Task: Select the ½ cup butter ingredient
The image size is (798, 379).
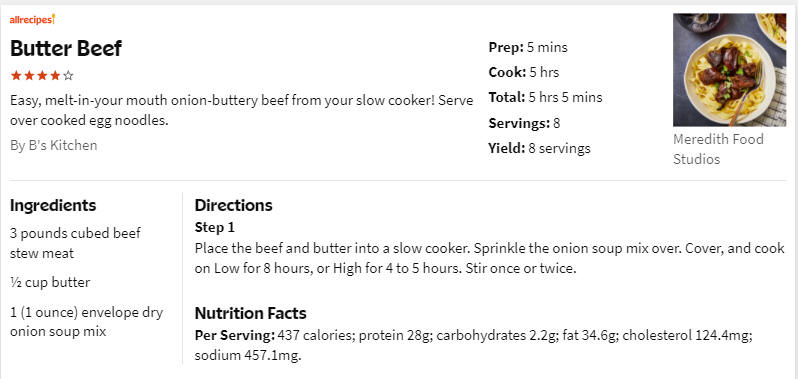Action: 50,282
